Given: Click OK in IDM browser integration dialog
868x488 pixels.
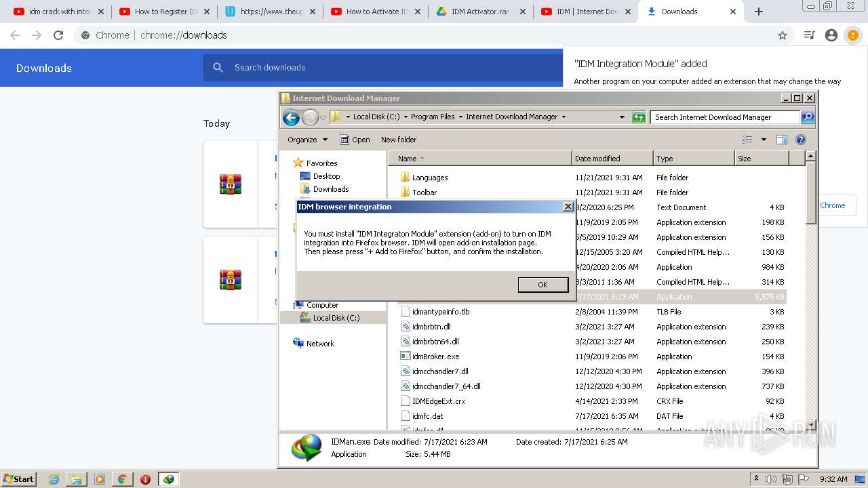Looking at the screenshot, I should (542, 285).
